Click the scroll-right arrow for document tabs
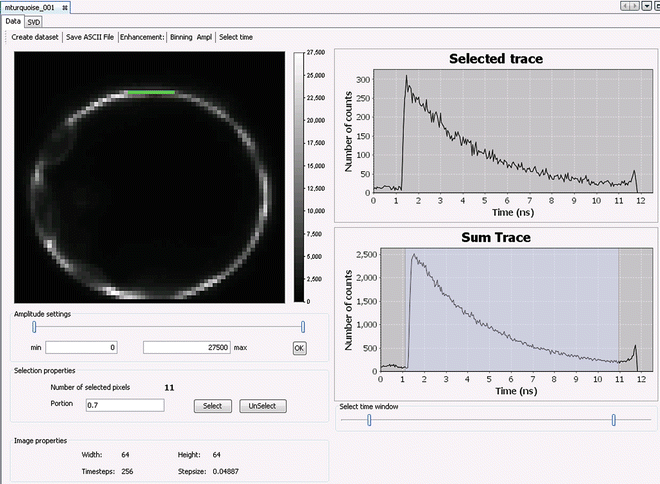660x484 pixels. (x=634, y=7)
